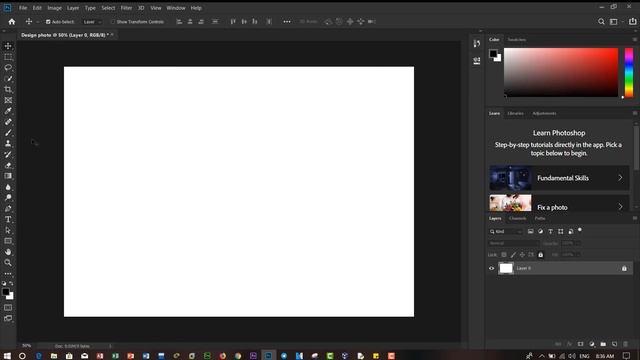This screenshot has height=360, width=640.
Task: Open the Edit Toolbar three-dots button
Action: coord(8,273)
